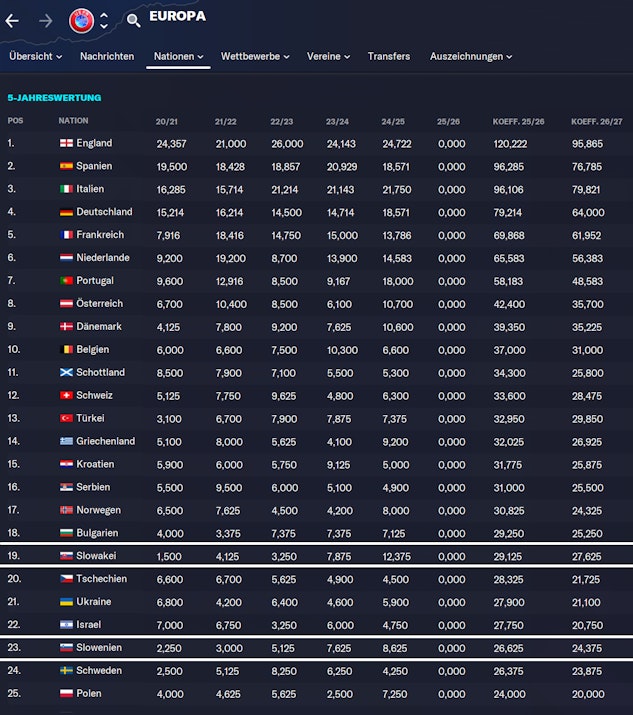Open the Transfers tab
This screenshot has width=633, height=715.
[x=389, y=57]
